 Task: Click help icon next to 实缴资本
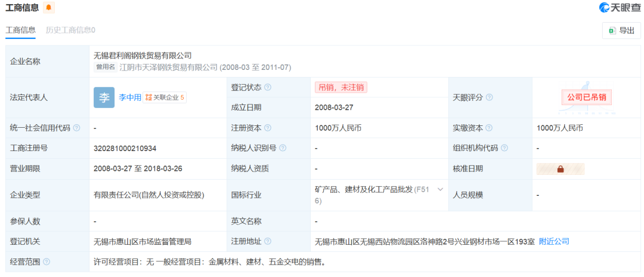tap(489, 128)
